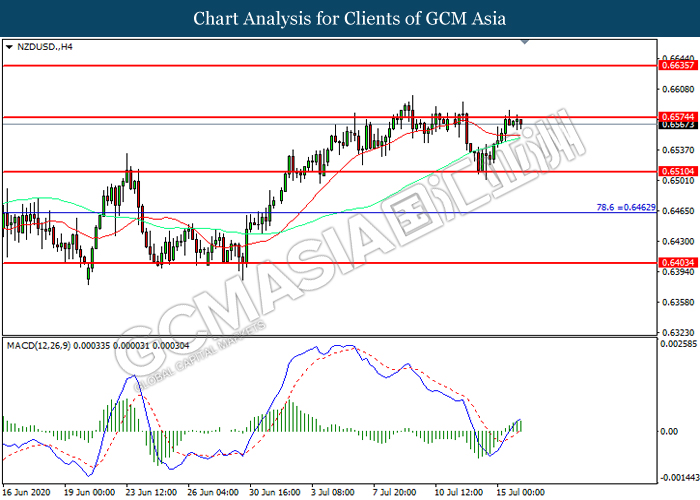Click the 0.65104 red price label
The image size is (700, 500).
point(678,171)
